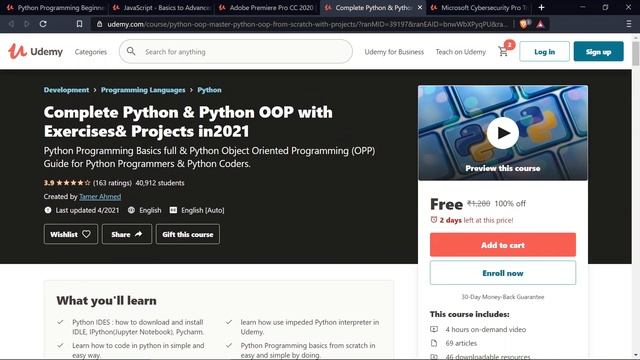Click the '4 hours on-demand video' text

pos(486,329)
